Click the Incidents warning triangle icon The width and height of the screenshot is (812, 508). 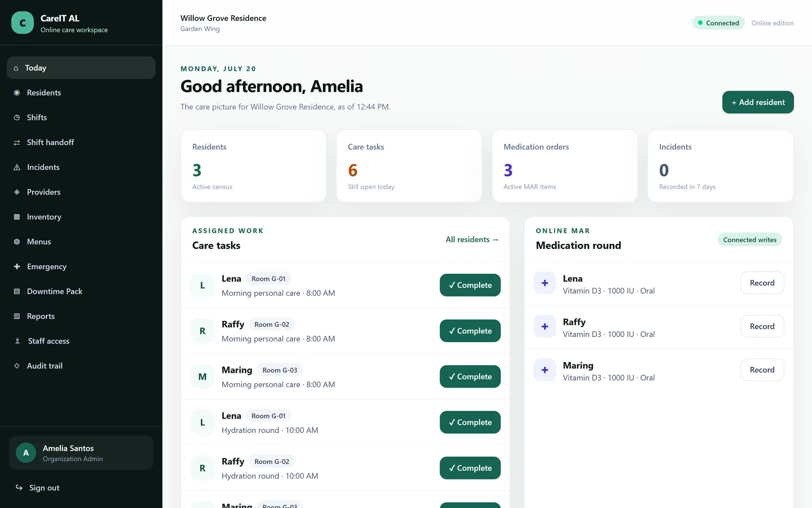click(x=17, y=168)
